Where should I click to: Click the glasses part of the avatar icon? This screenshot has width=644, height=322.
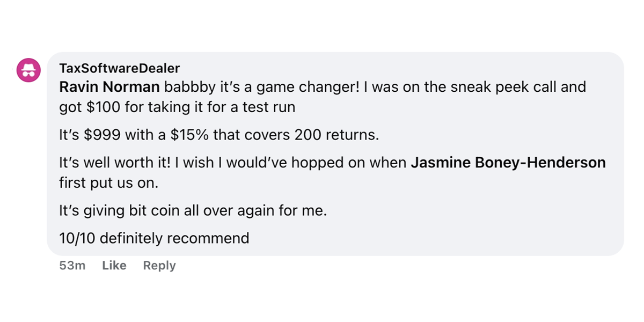tap(28, 75)
